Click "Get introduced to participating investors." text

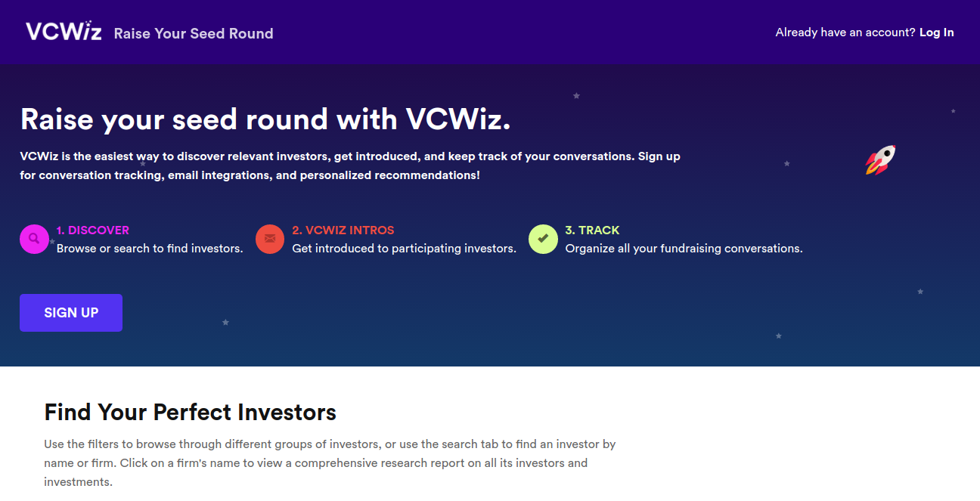pos(404,249)
